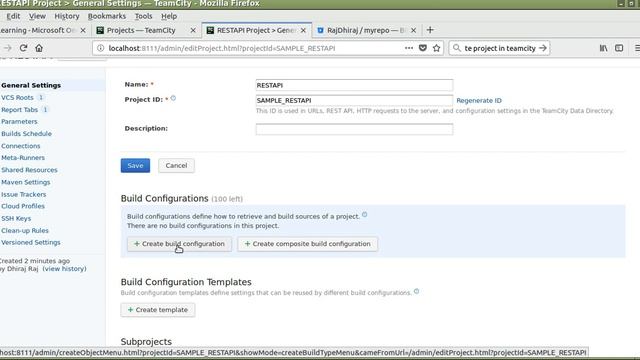This screenshot has width=640, height=360.
Task: Click Create build configuration
Action: (x=179, y=244)
